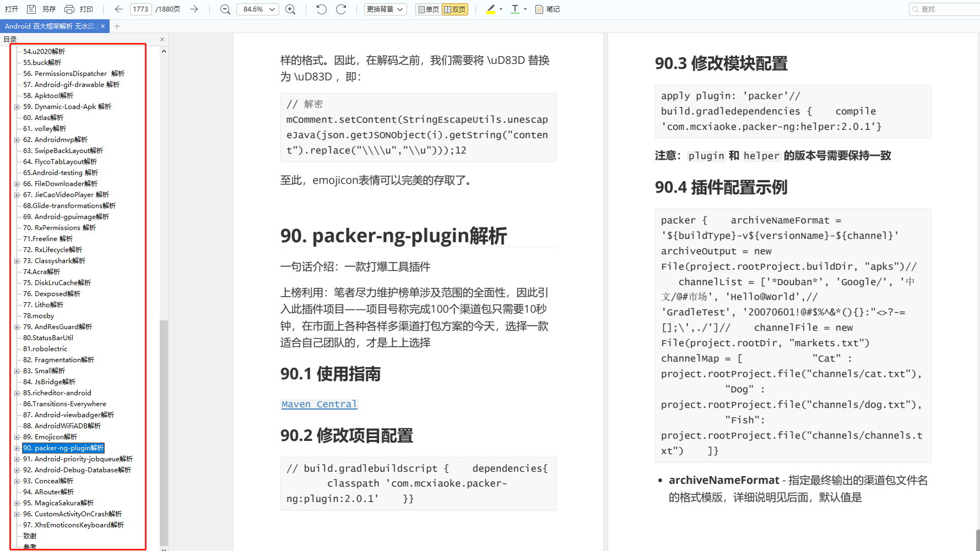Select 81.robolectric in outline
The image size is (980, 551).
pyautogui.click(x=45, y=349)
